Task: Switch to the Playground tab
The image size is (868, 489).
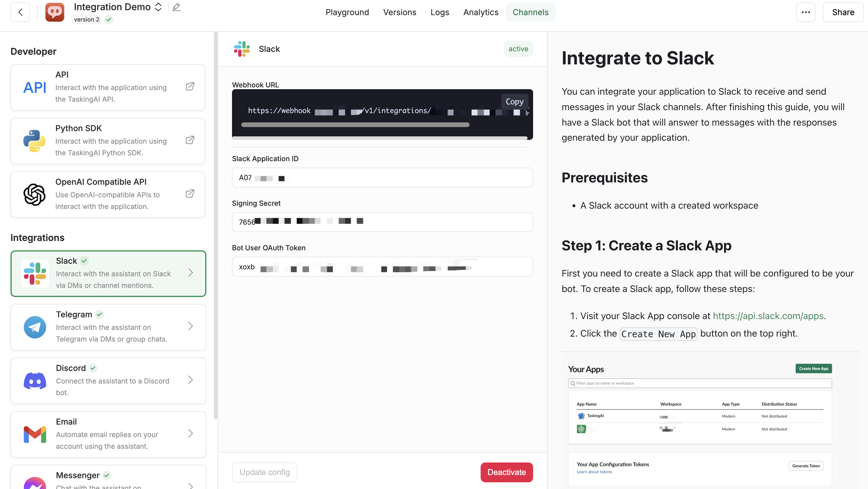Action: (347, 13)
